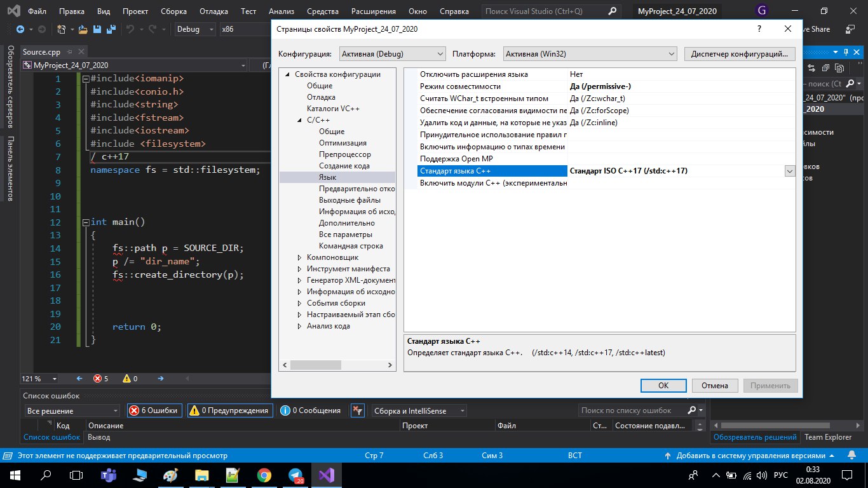Pin the Source.cpp tab
This screenshot has height=488, width=868.
(x=70, y=52)
